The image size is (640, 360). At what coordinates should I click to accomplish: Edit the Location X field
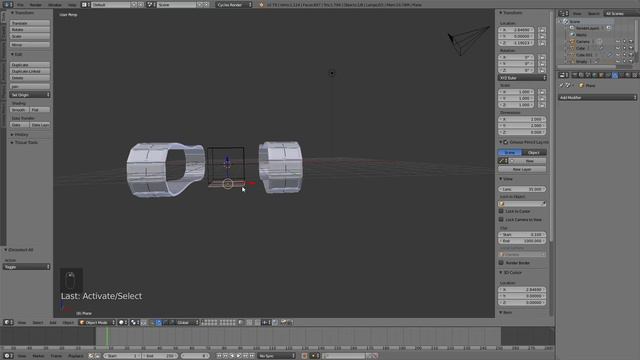[516, 30]
